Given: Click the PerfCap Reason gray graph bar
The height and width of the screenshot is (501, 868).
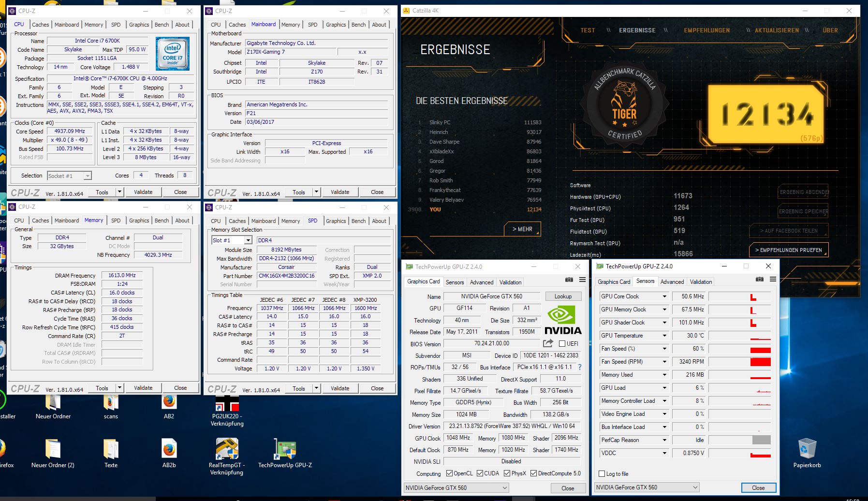Looking at the screenshot, I should 762,440.
